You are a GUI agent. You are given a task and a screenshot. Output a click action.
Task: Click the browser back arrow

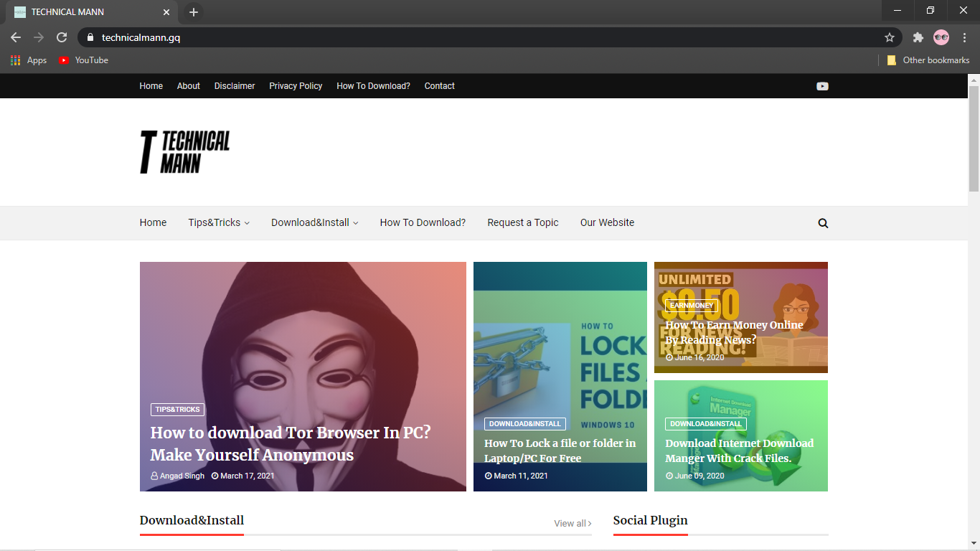(x=16, y=37)
